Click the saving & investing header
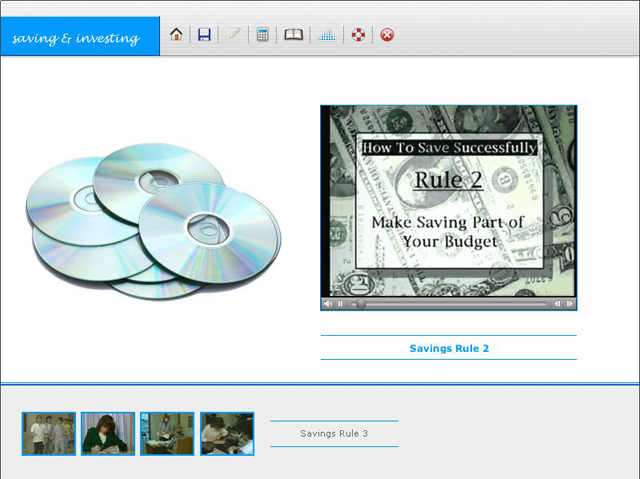 pos(80,36)
